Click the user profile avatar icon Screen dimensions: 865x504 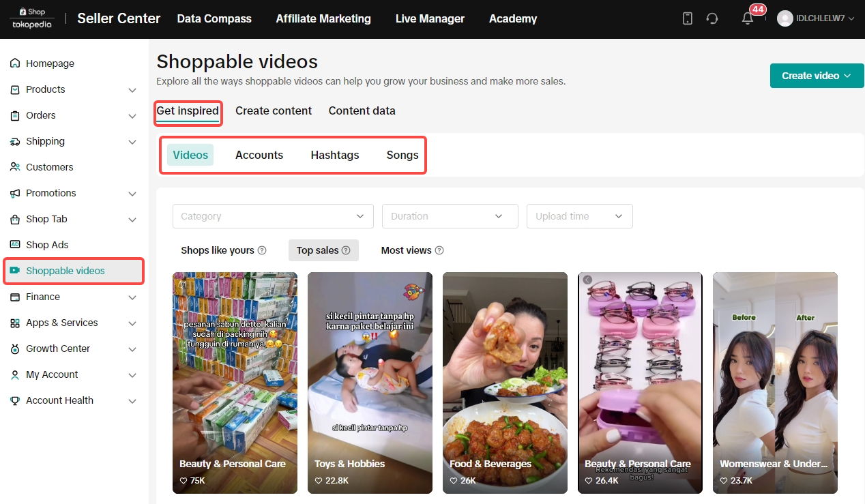click(x=785, y=19)
